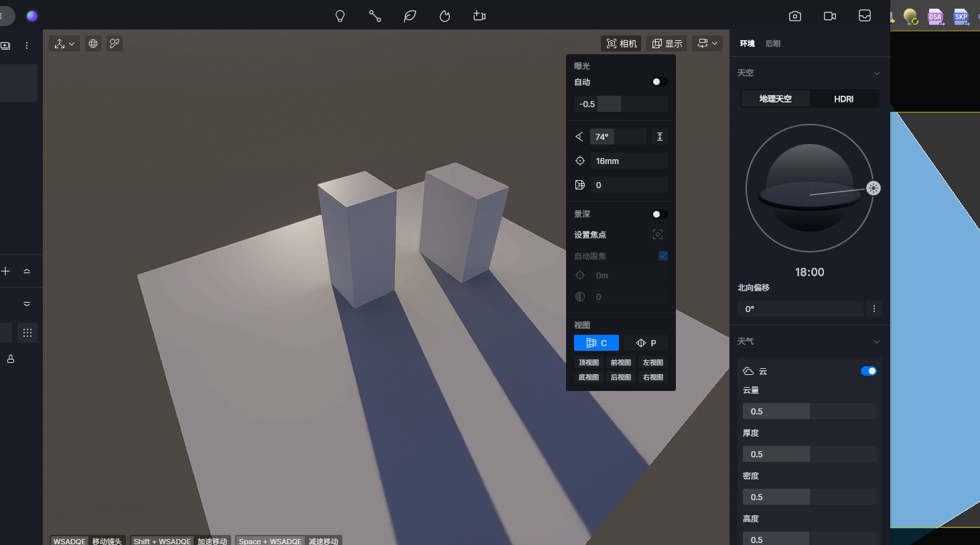
Task: Enable the 景深 depth of field switch
Action: click(659, 214)
